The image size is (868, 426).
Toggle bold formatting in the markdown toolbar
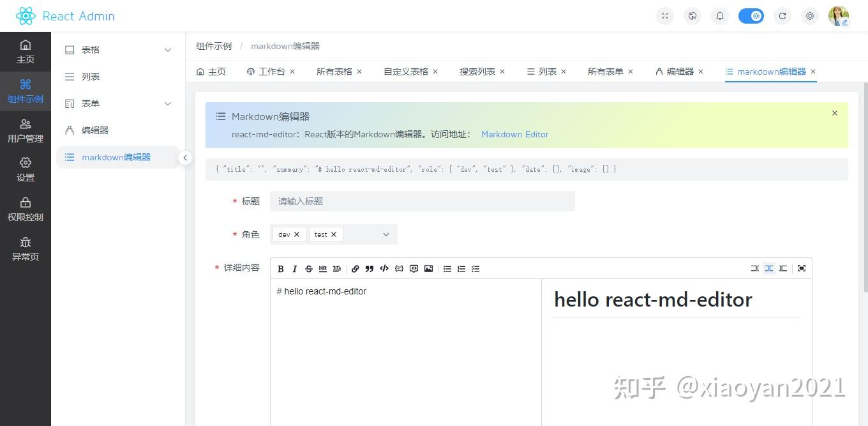(x=280, y=268)
